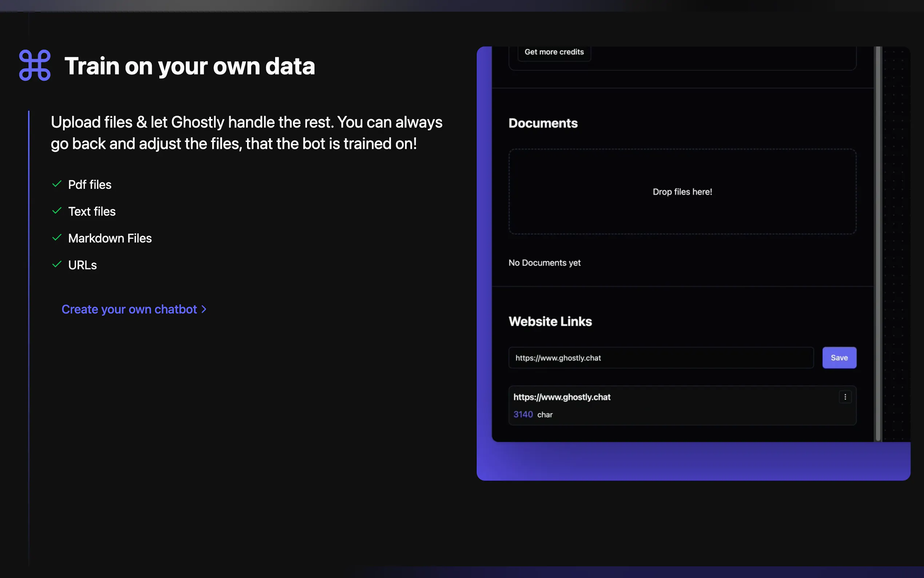Open Create your own chatbot link

129,309
